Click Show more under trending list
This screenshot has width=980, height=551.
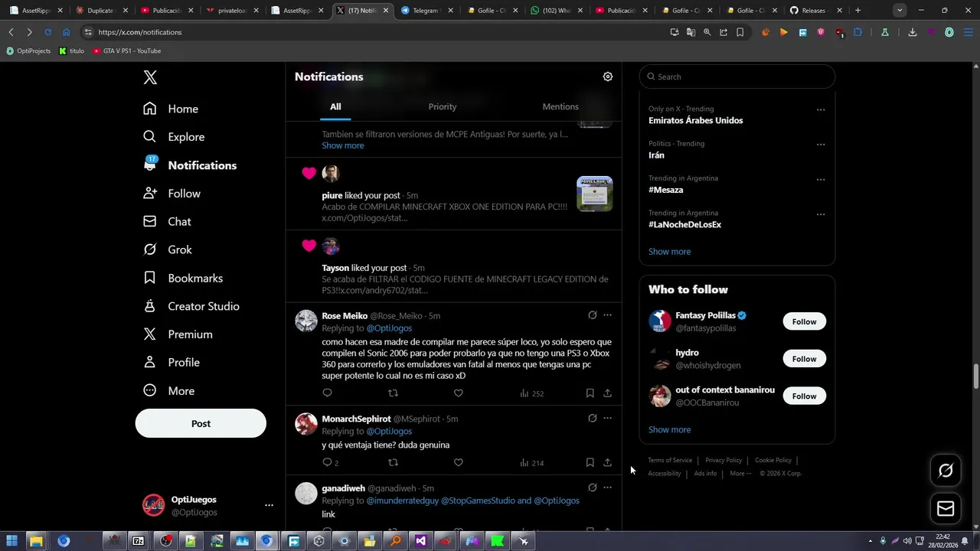tap(669, 252)
